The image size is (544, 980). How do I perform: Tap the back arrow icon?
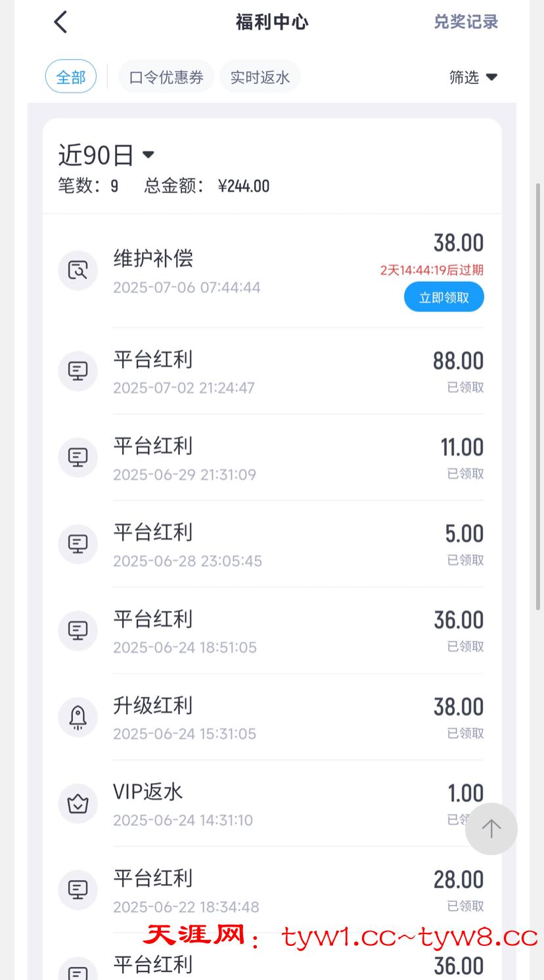[x=60, y=22]
